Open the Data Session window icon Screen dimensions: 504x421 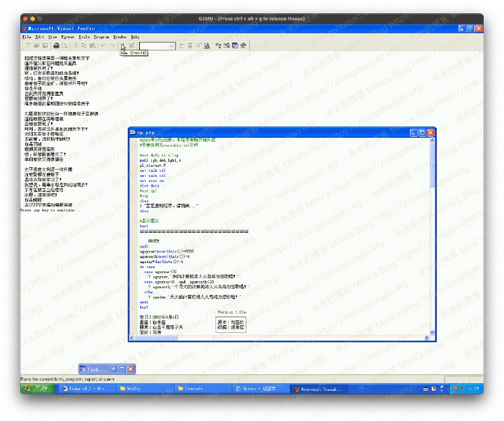pyautogui.click(x=190, y=45)
